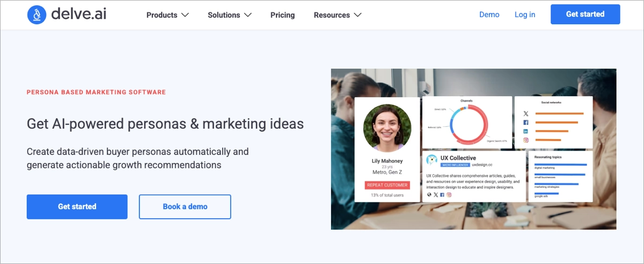Go to the Pricing page
The height and width of the screenshot is (264, 644).
(x=282, y=15)
